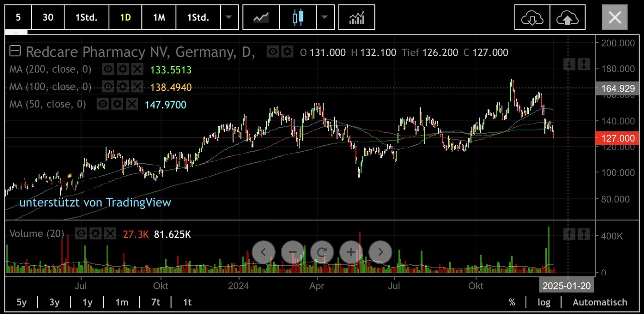Click the cloud upload save-chart icon
Image resolution: width=644 pixels, height=314 pixels.
(x=568, y=18)
